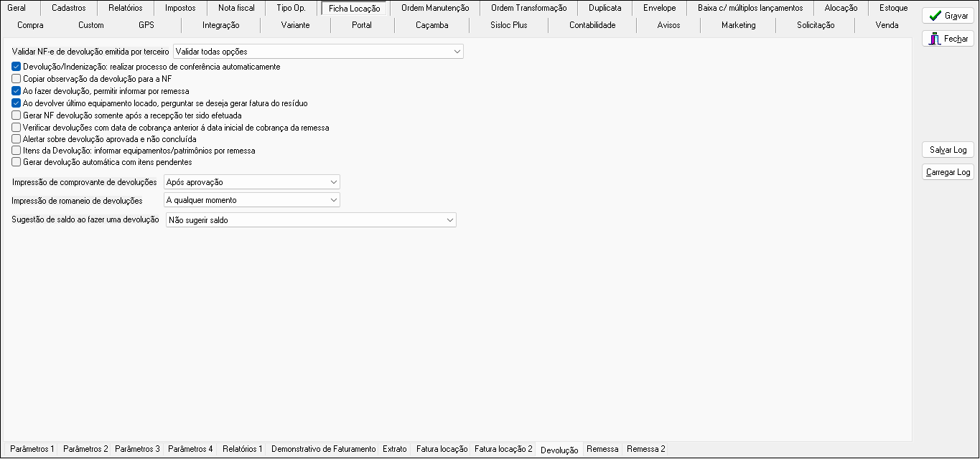Click the Gravar button with green checkmark
The image size is (980, 459).
948,16
